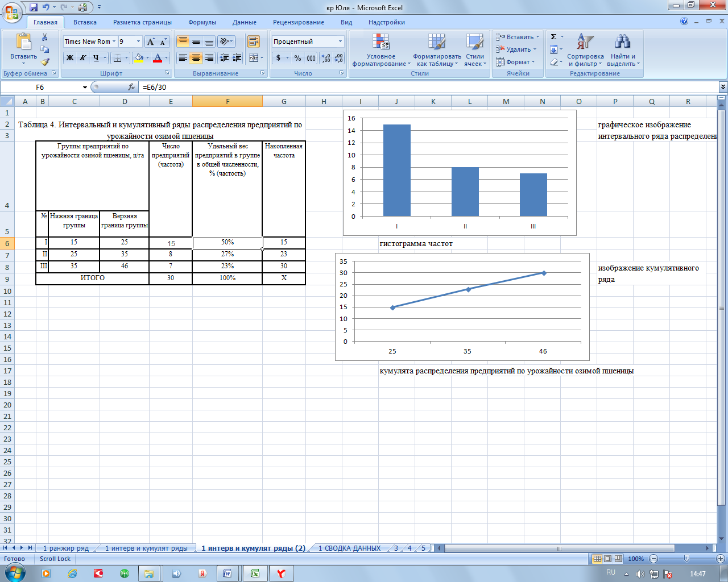Screen dimensions: 728x582
Task: Click the Undo arrow in quick access toolbar
Action: tap(46, 7)
